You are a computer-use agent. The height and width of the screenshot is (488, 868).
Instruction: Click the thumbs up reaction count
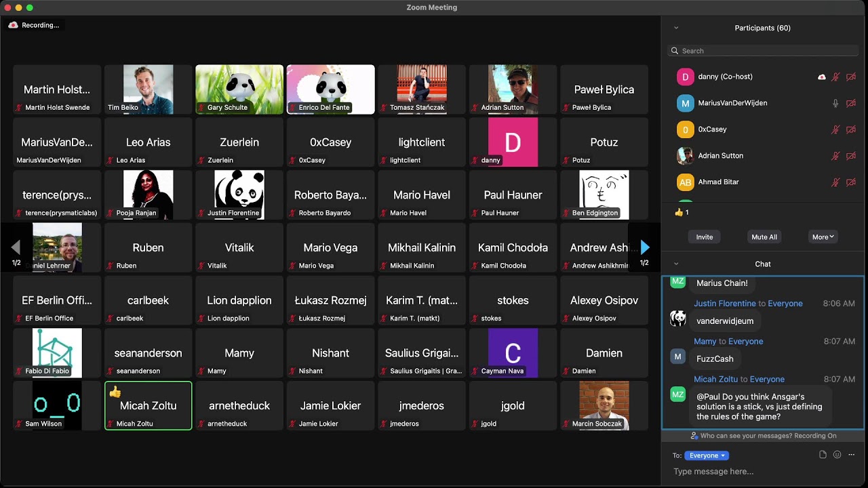coord(682,212)
